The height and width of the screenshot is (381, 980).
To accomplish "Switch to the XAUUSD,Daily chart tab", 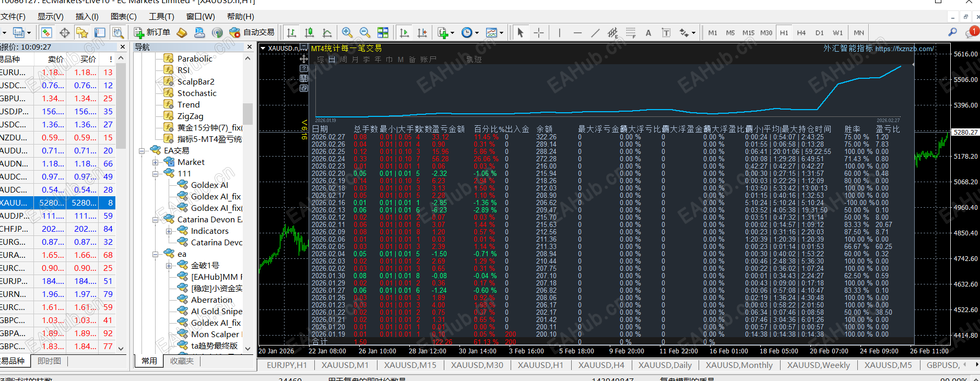I will [x=665, y=365].
